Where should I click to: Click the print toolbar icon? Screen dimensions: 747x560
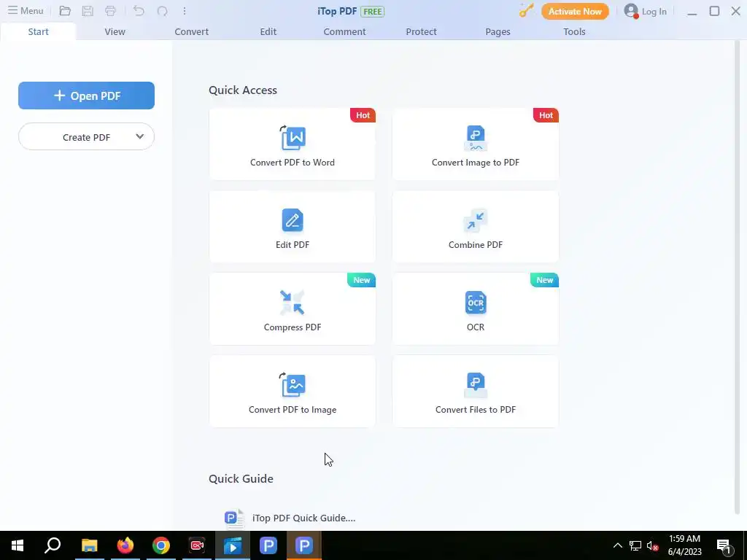pyautogui.click(x=111, y=11)
